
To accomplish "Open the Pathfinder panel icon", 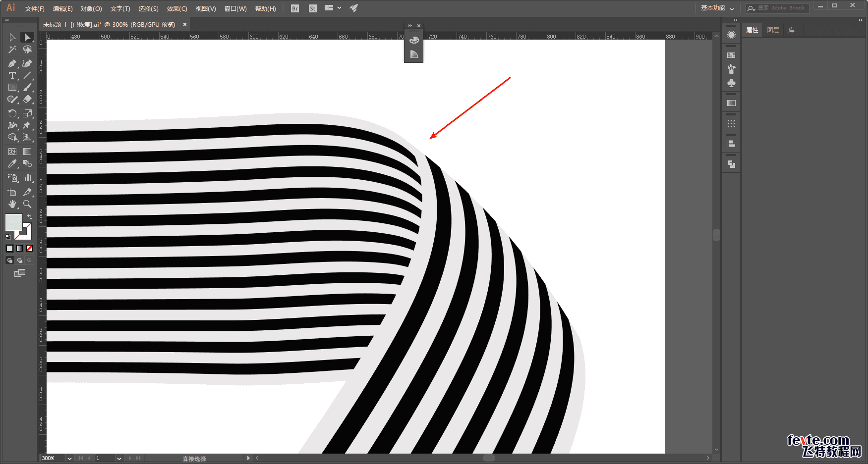I will [731, 164].
